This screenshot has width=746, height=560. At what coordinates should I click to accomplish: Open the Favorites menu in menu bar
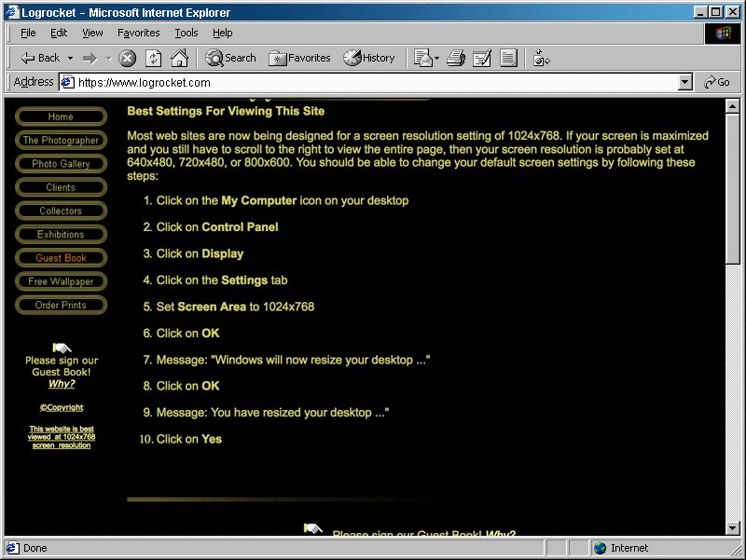click(138, 33)
